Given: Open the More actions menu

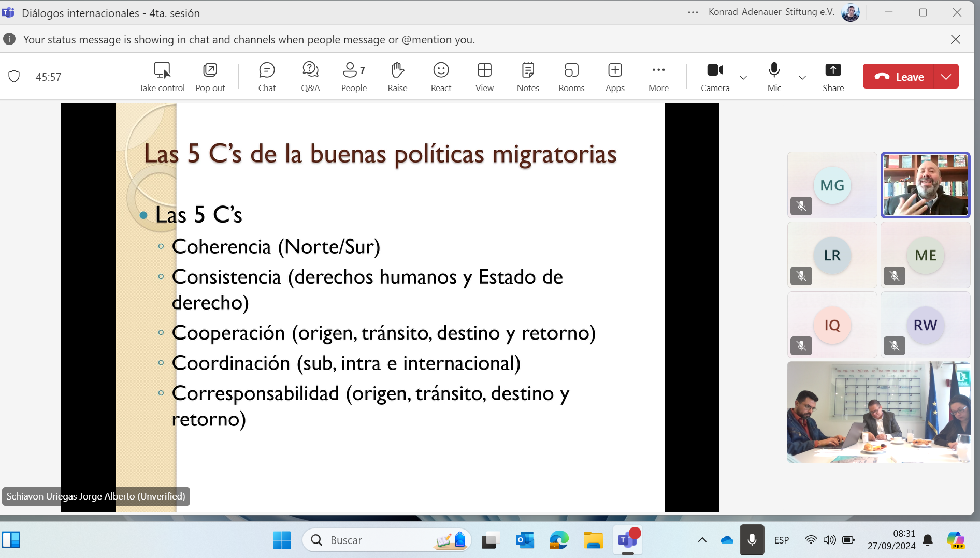Looking at the screenshot, I should point(658,77).
